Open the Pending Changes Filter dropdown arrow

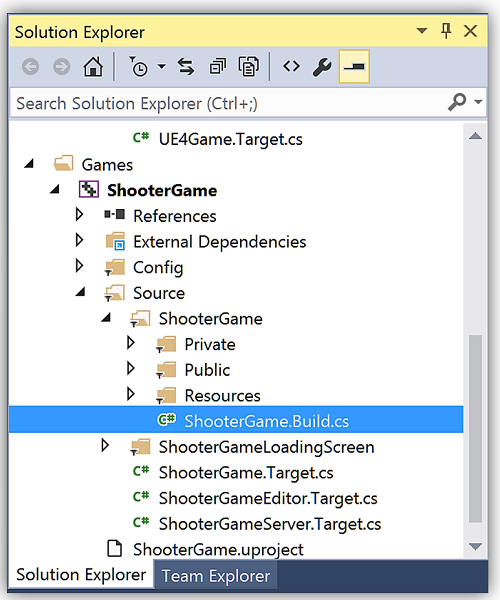(x=162, y=67)
